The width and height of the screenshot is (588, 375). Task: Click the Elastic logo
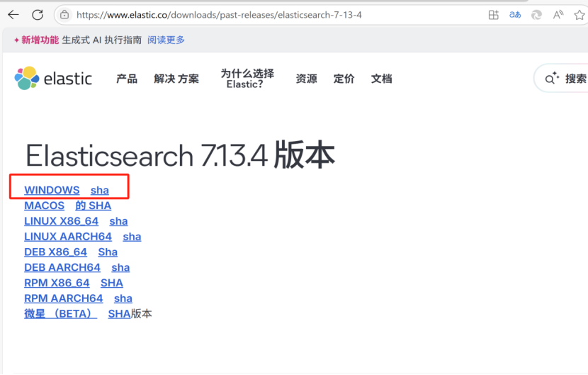pos(53,79)
